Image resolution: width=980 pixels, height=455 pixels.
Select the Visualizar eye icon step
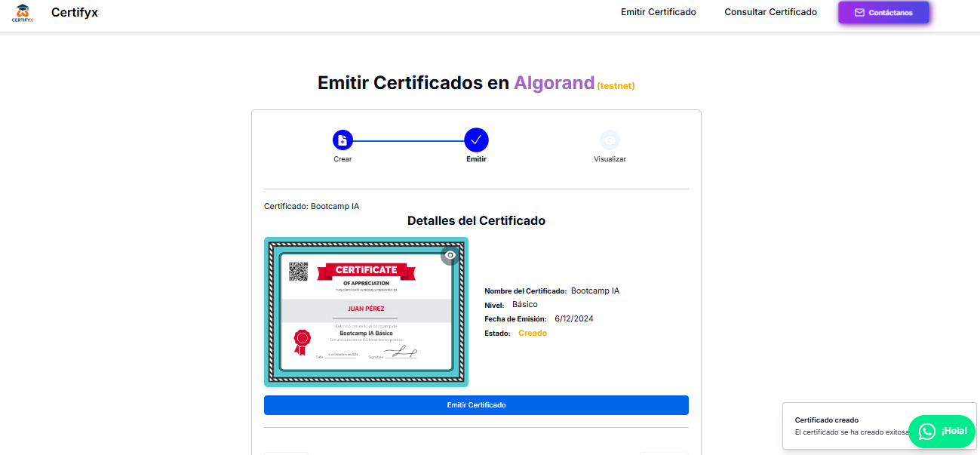[x=610, y=140]
